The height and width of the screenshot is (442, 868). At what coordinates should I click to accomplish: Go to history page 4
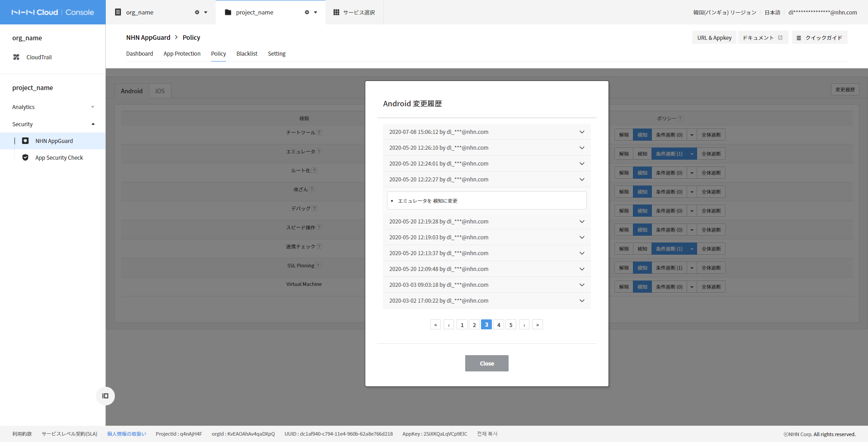(499, 325)
